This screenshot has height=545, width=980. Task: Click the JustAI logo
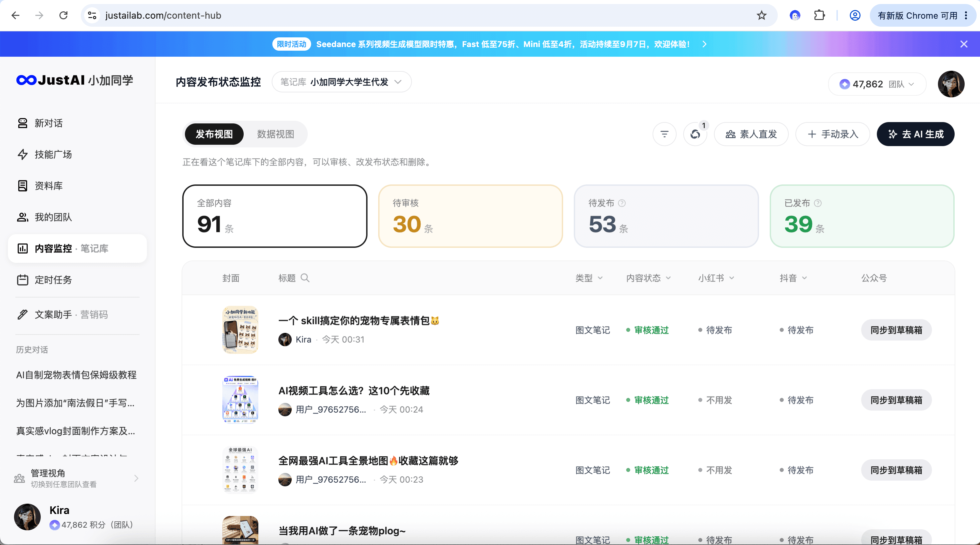[x=74, y=80]
